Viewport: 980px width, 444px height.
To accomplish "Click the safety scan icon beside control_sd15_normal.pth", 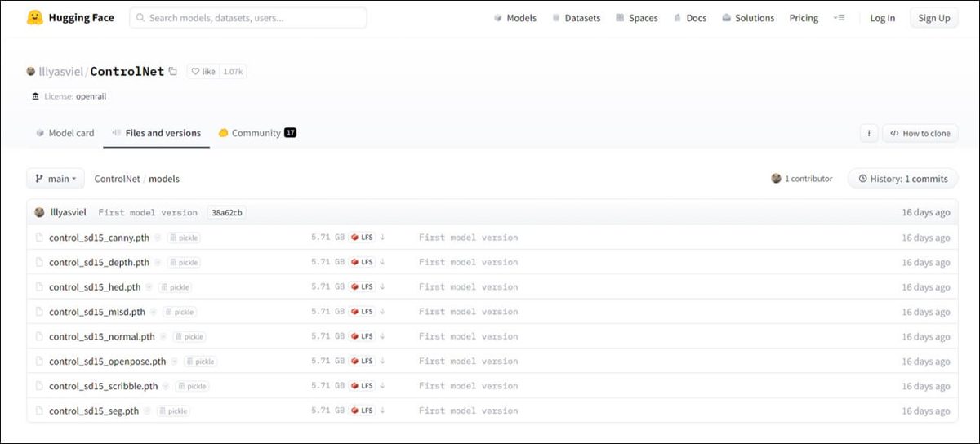I will point(163,336).
